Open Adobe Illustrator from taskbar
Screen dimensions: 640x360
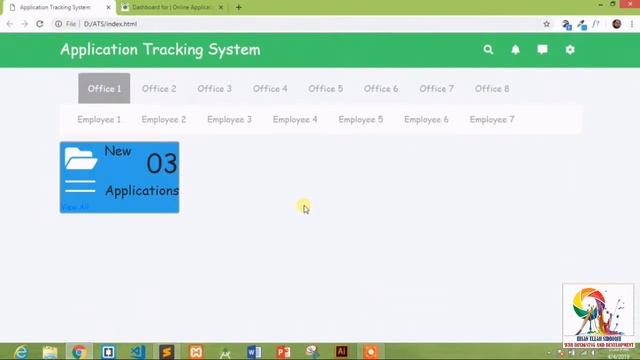click(x=342, y=351)
